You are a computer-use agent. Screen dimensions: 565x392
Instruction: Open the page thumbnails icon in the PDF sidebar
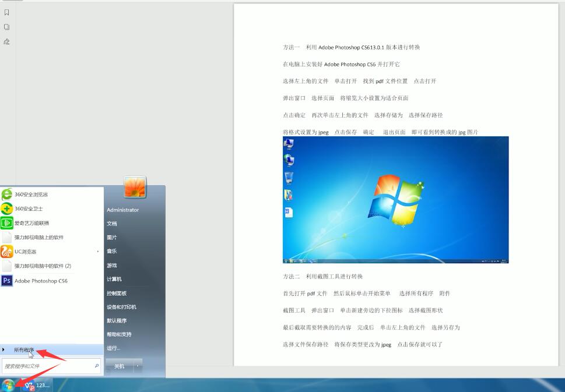tap(6, 27)
